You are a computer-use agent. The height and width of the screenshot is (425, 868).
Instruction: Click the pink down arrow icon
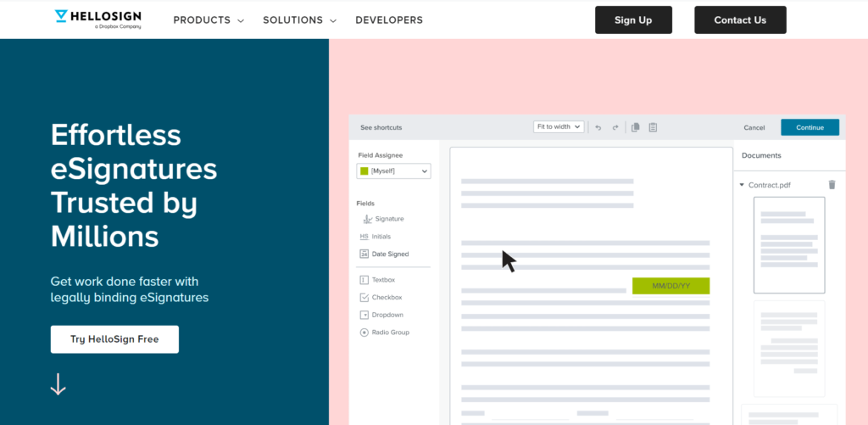point(58,384)
